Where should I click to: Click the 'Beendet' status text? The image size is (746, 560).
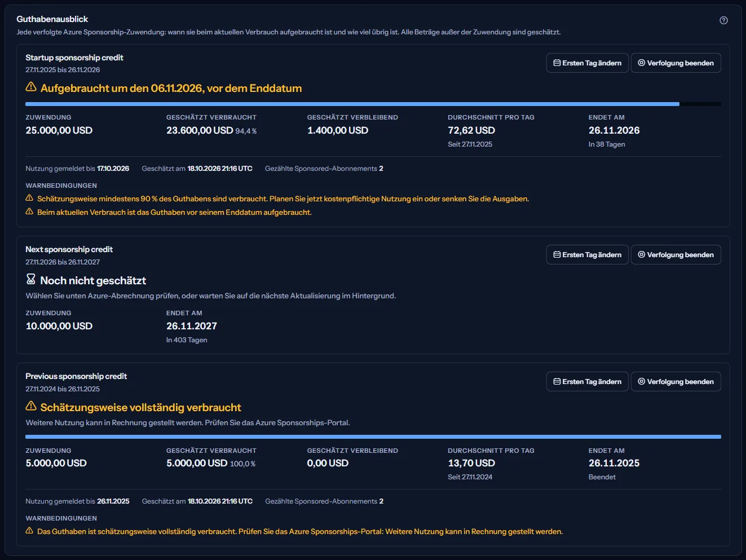click(x=602, y=477)
